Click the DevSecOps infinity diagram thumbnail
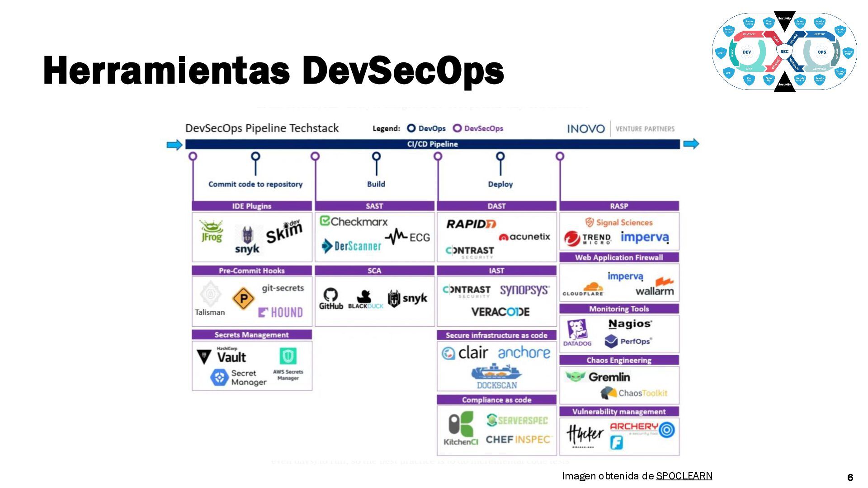This screenshot has width=868, height=488. click(x=784, y=52)
